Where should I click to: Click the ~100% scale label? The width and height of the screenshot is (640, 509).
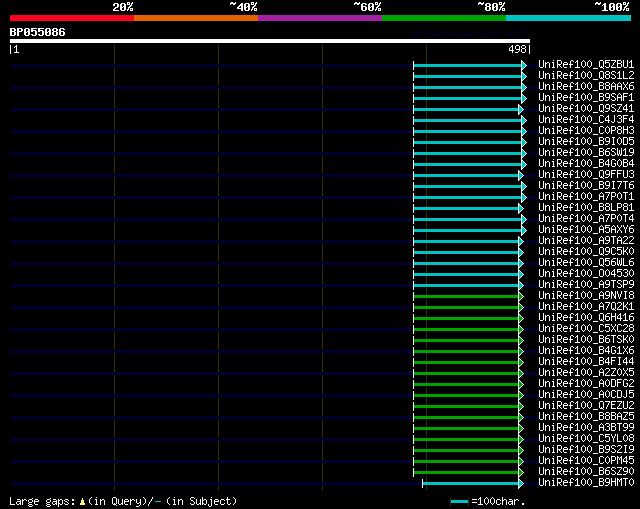coord(611,7)
